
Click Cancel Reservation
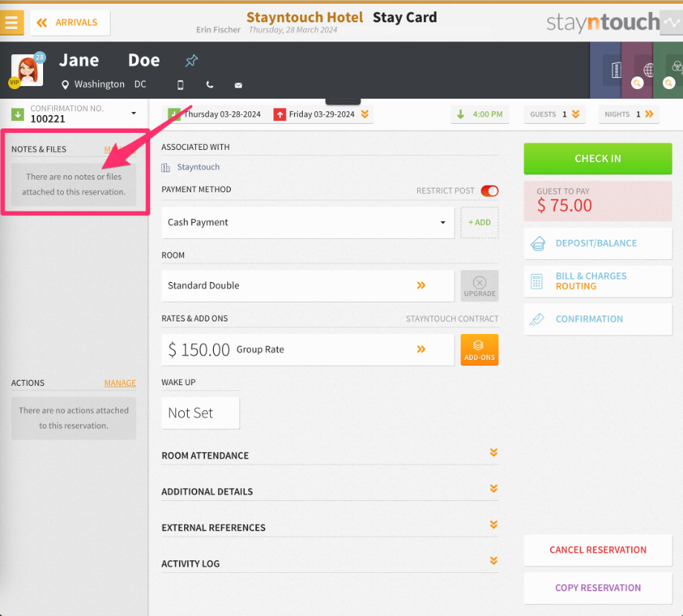(x=598, y=550)
